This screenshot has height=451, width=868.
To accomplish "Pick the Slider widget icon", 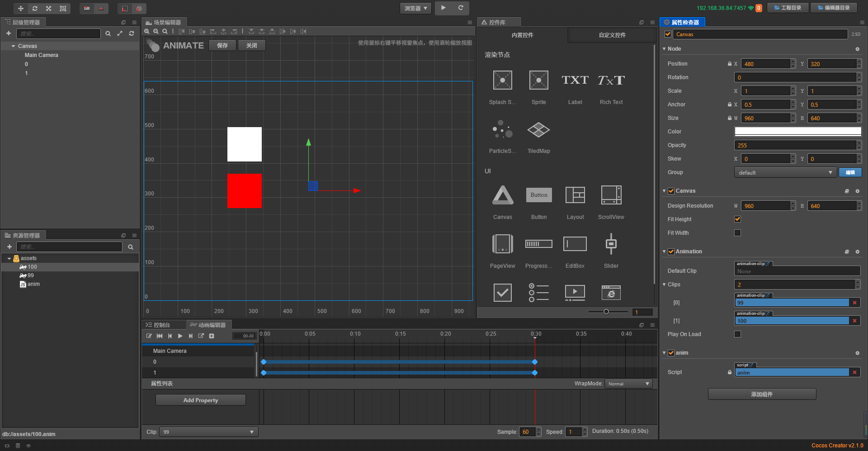I will (x=611, y=244).
